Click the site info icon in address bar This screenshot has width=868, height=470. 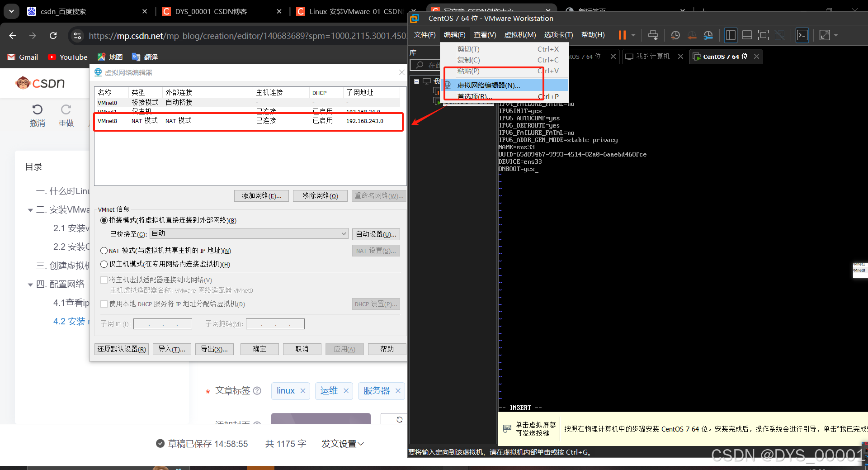[77, 36]
